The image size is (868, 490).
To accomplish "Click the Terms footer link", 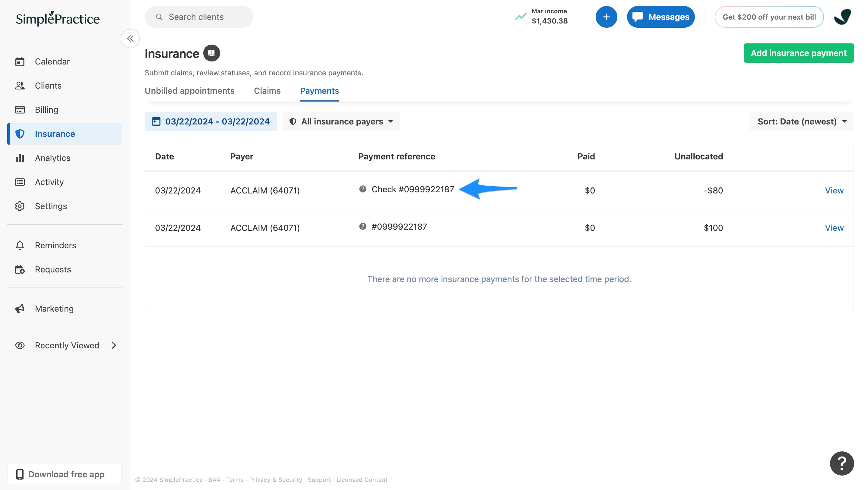I will (x=235, y=479).
